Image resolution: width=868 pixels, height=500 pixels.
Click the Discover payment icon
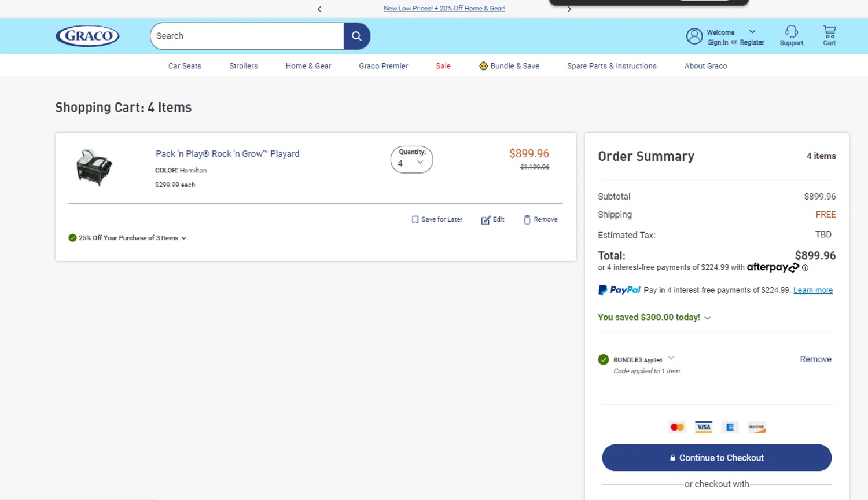756,427
